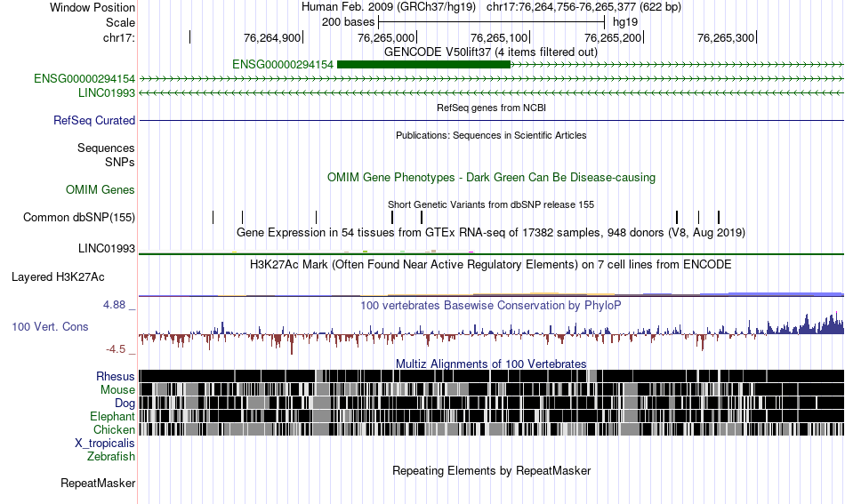Click the LINC01993 gene label above RefSeq
Screen dimensions: 845x504
pos(107,92)
